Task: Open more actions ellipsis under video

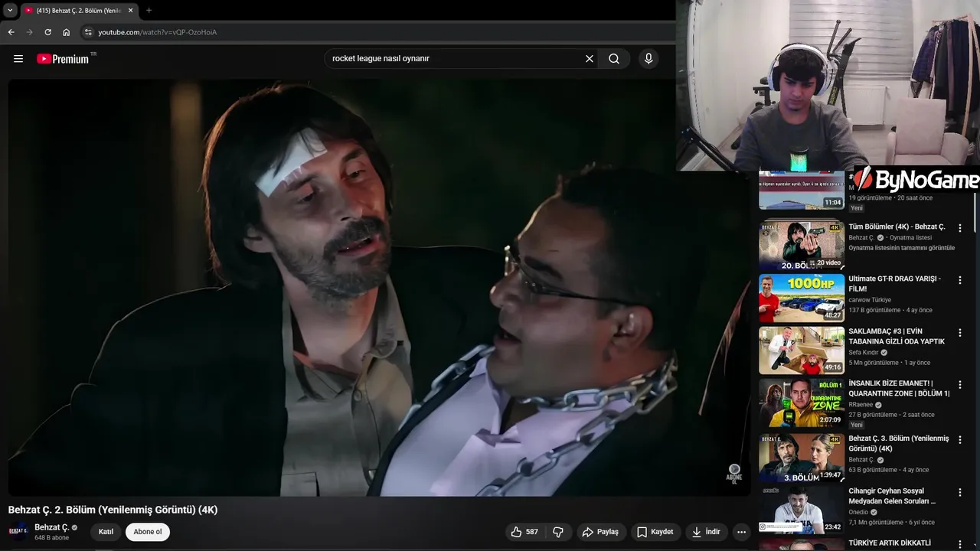Action: point(741,532)
